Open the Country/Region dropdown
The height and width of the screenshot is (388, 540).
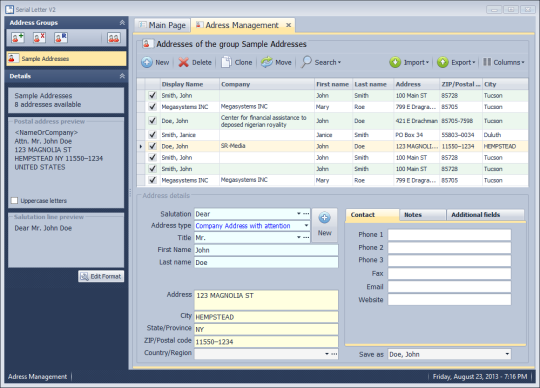click(326, 354)
